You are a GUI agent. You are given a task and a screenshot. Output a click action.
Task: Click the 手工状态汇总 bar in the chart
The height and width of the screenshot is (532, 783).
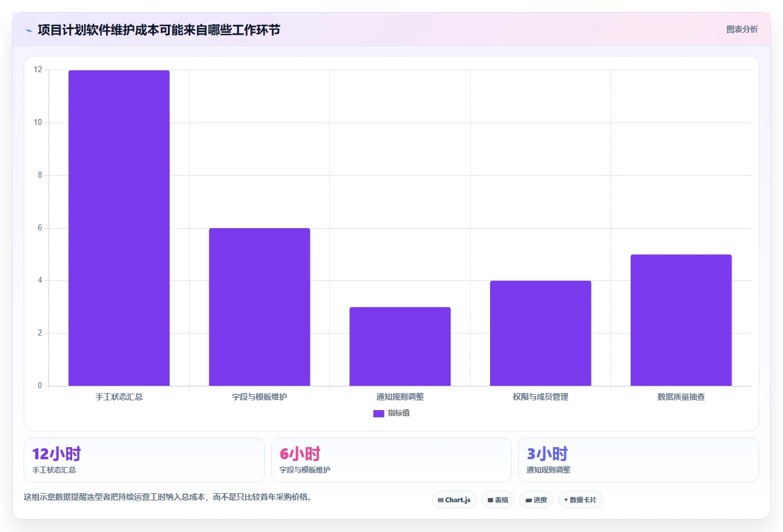(119, 228)
